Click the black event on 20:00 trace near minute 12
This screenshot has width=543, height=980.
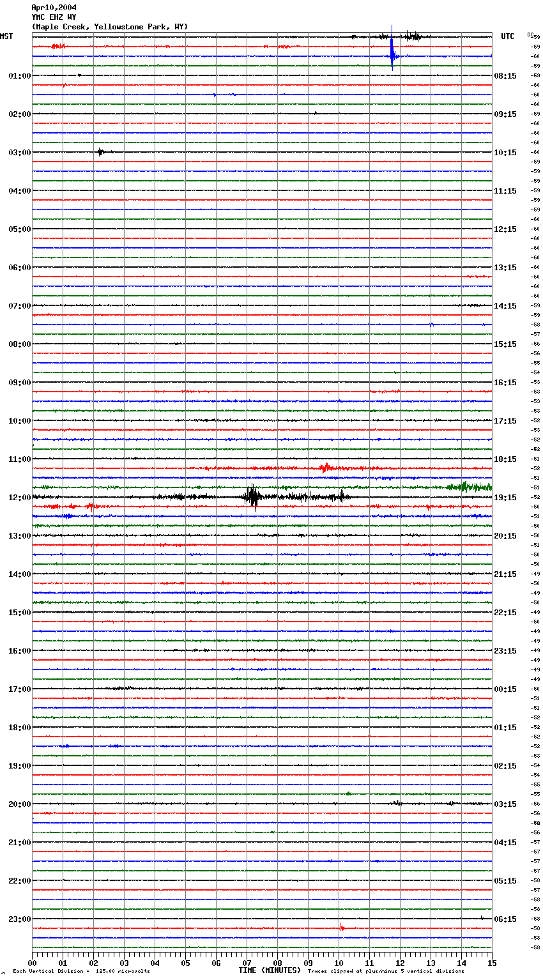[x=397, y=803]
